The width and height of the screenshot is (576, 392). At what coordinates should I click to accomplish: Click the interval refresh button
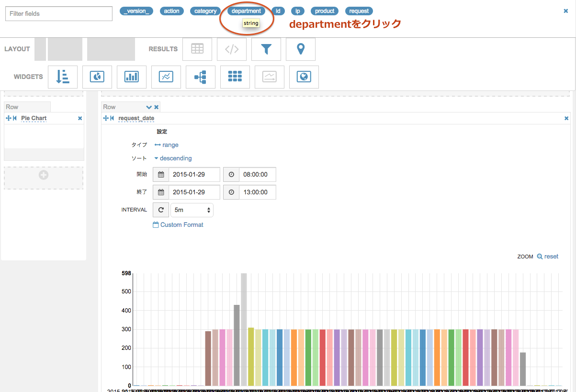pos(161,210)
